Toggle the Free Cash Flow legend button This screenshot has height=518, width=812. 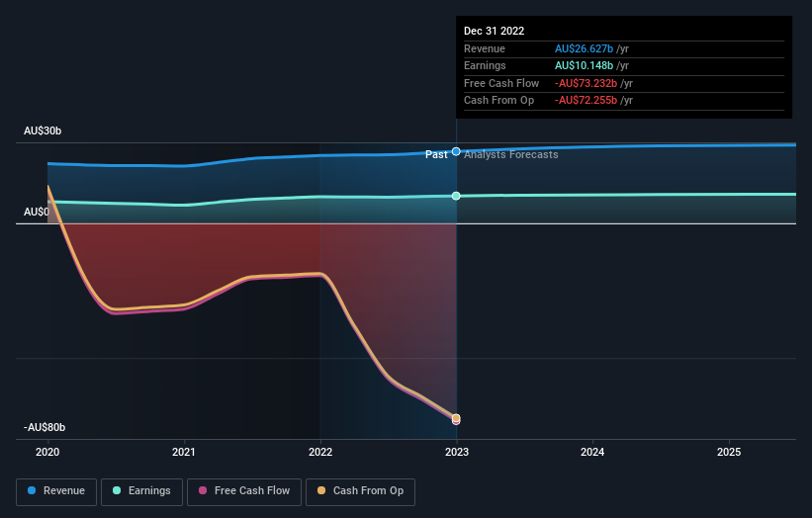coord(244,491)
